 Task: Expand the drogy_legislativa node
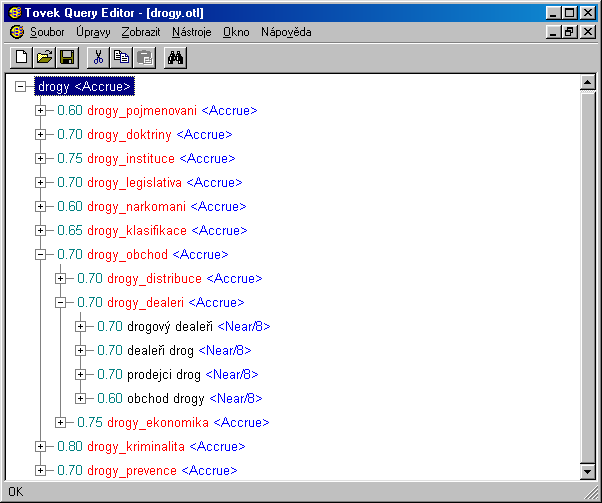click(40, 183)
